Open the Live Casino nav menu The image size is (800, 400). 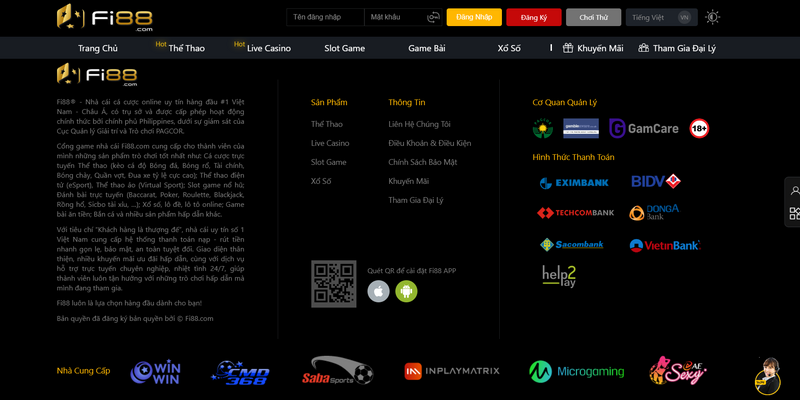tap(268, 48)
